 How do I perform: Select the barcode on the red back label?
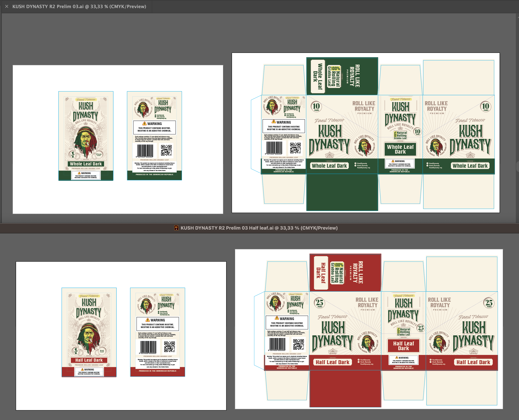[148, 347]
